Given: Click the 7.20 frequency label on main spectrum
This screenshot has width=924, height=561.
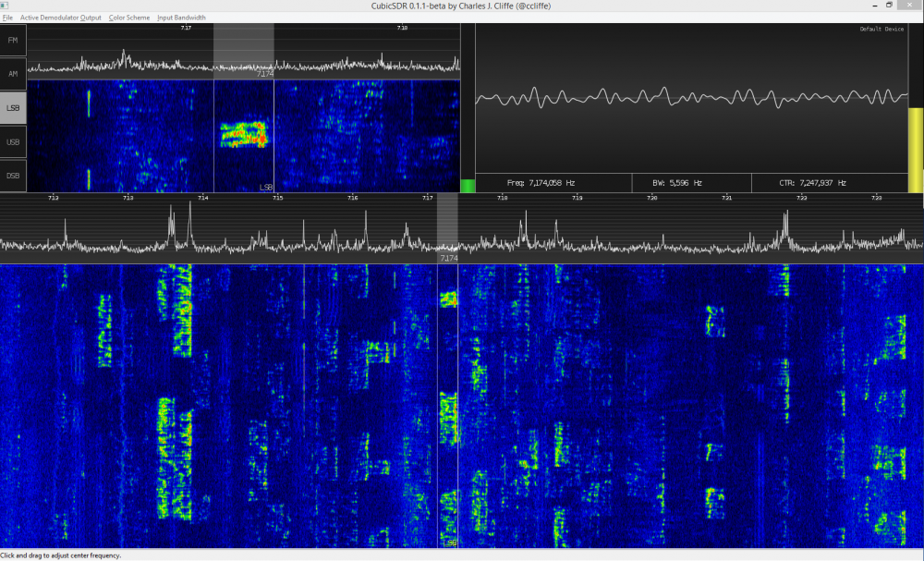Looking at the screenshot, I should point(651,198).
